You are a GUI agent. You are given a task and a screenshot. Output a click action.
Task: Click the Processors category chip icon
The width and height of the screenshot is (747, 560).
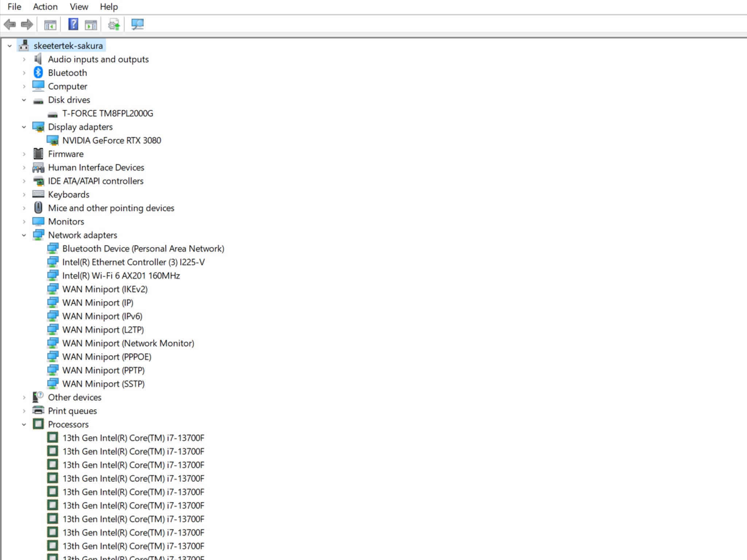(38, 424)
